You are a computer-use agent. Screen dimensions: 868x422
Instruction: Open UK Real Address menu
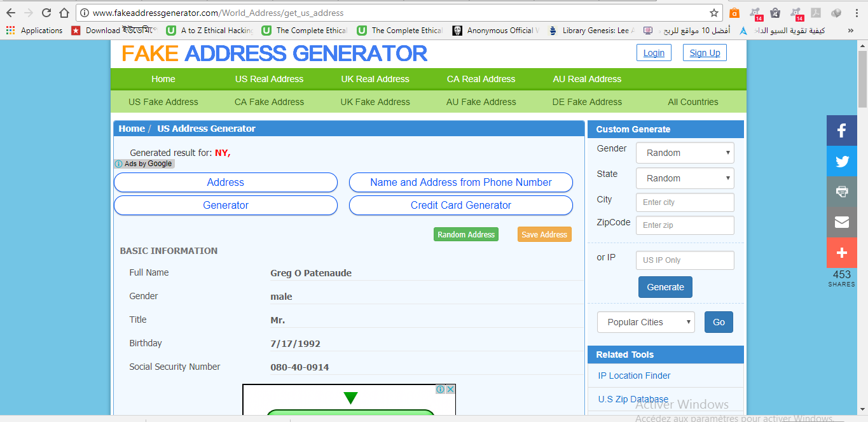point(375,79)
